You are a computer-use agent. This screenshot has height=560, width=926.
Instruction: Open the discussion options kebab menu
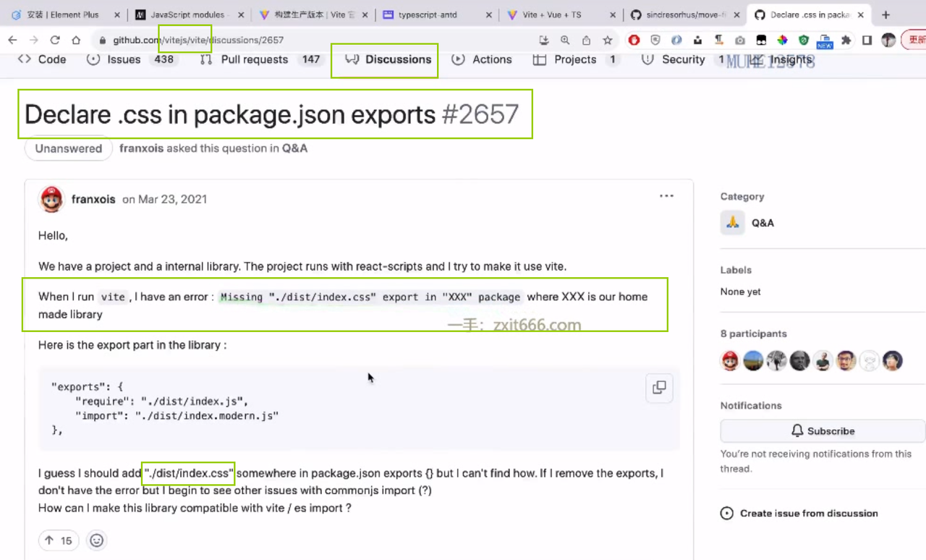[x=666, y=195]
